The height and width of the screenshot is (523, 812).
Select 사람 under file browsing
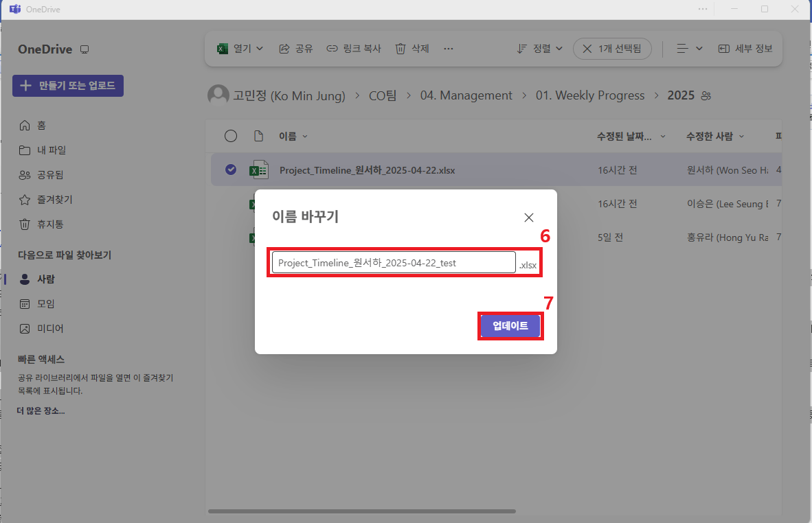(37, 279)
